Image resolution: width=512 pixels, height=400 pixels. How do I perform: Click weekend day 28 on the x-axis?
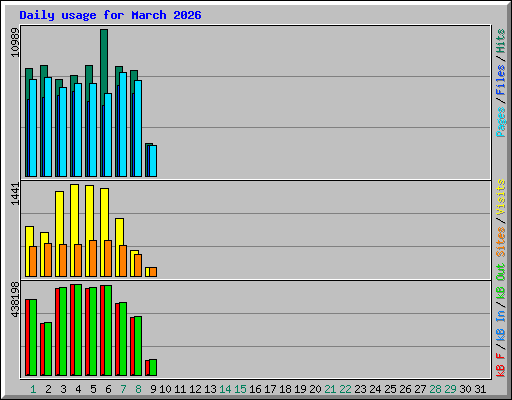[435, 389]
